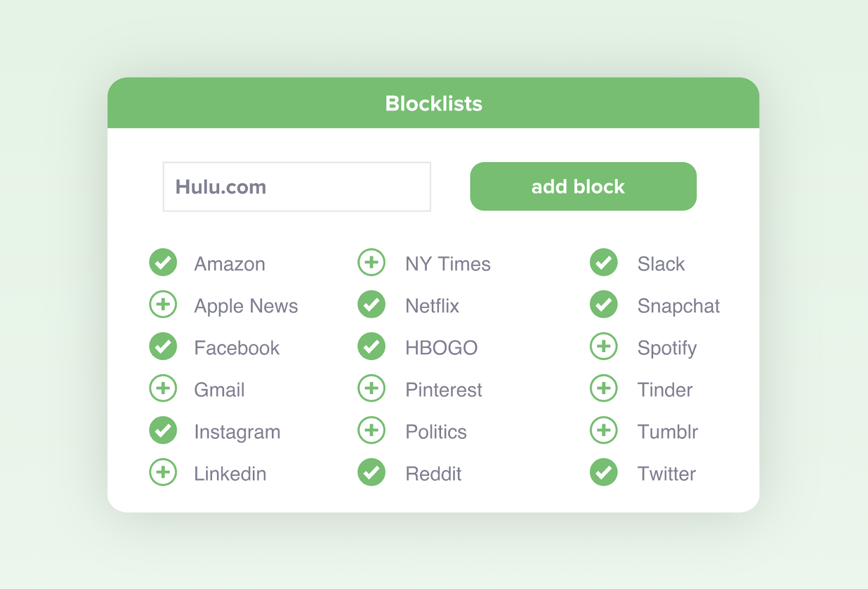This screenshot has width=868, height=589.
Task: Select the plus icon next to Pinterest
Action: [371, 388]
